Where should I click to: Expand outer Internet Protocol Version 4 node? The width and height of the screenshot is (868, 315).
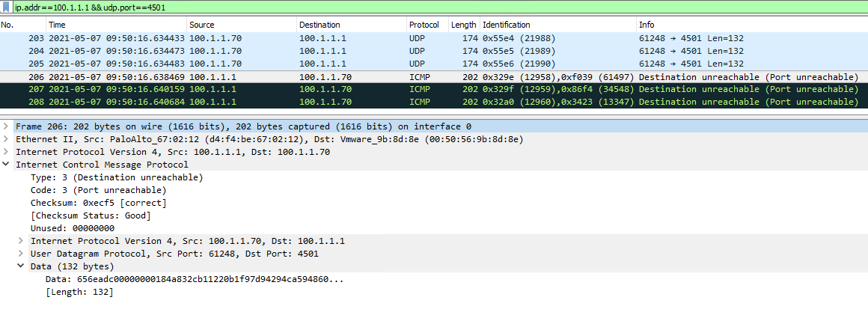pyautogui.click(x=5, y=152)
